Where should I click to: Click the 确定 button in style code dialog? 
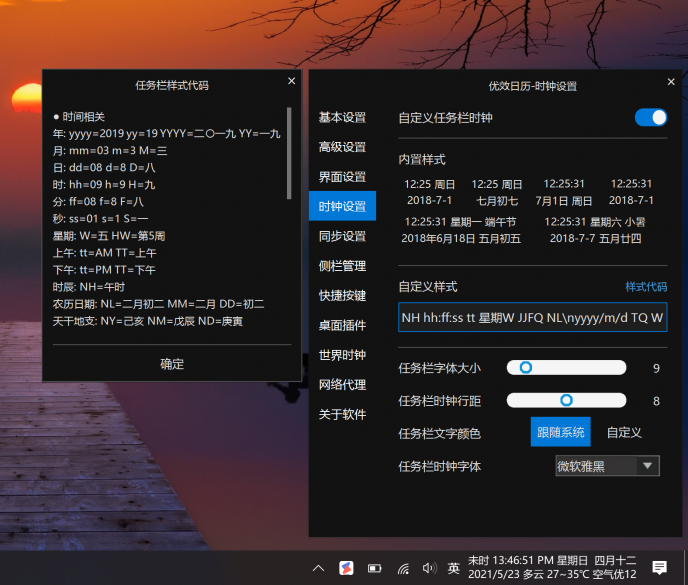click(172, 364)
